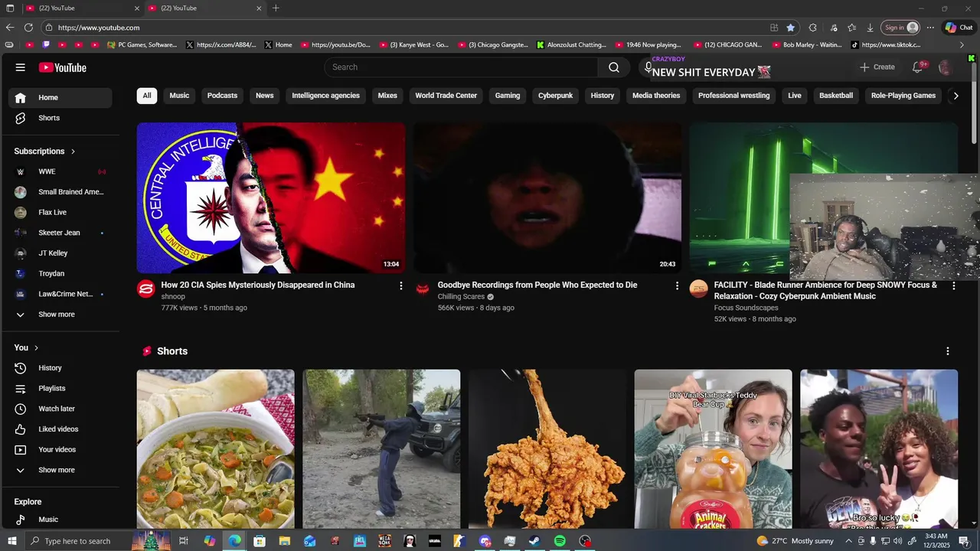
Task: Open the fried chicken Short
Action: pos(547,448)
